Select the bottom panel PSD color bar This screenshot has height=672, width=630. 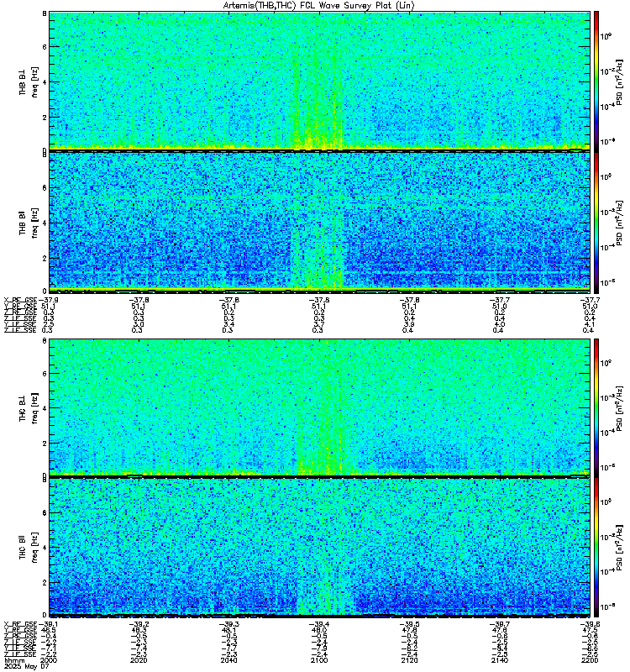pos(596,548)
